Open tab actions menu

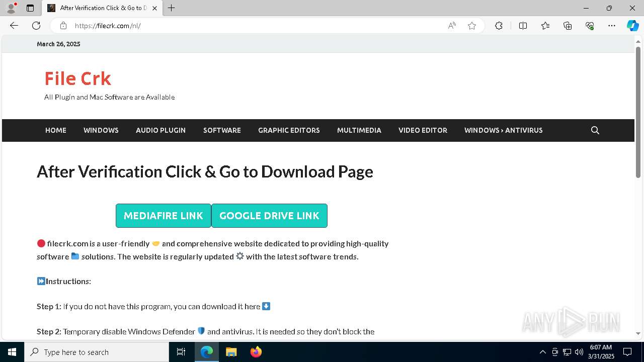pyautogui.click(x=30, y=8)
